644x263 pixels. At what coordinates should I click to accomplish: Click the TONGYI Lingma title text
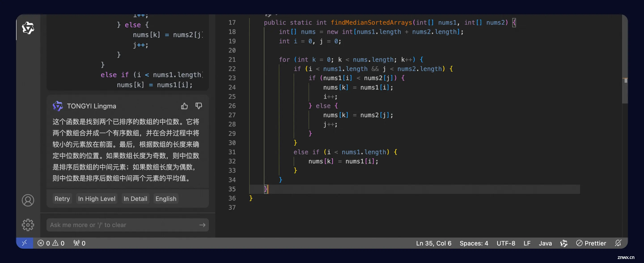[91, 106]
